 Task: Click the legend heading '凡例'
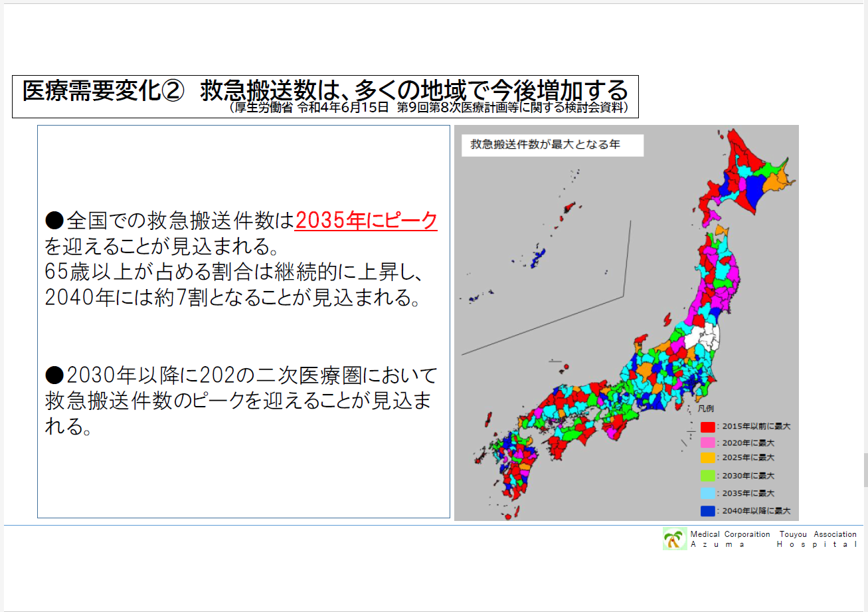705,409
